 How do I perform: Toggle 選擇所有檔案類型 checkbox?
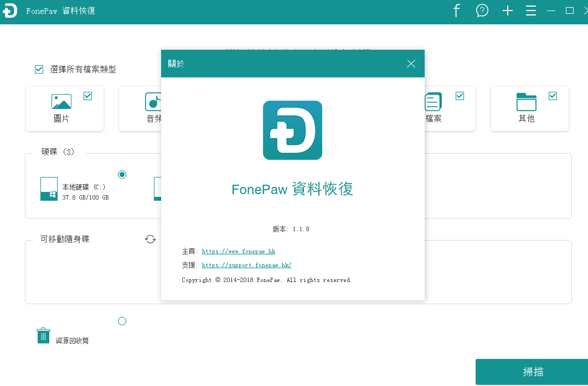pyautogui.click(x=39, y=69)
